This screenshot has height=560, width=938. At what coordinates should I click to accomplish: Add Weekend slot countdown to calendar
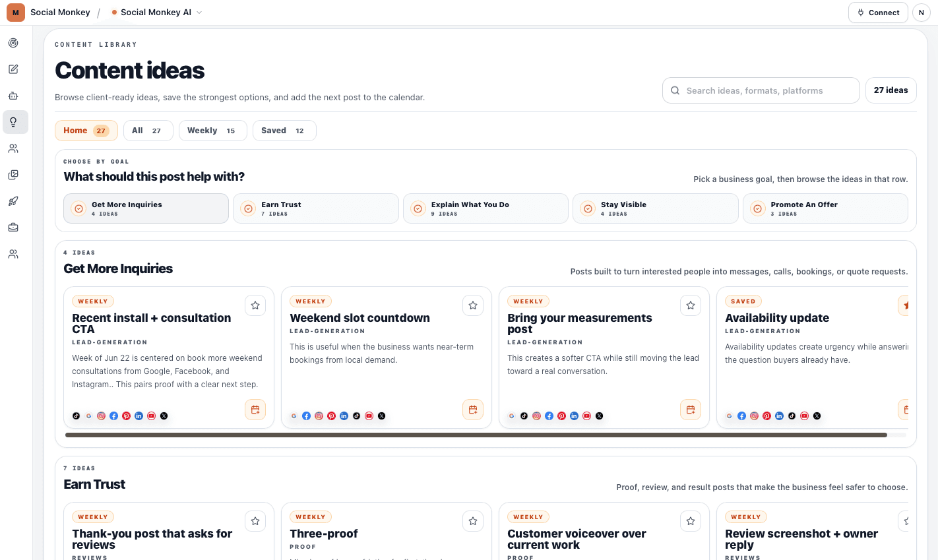coord(473,410)
